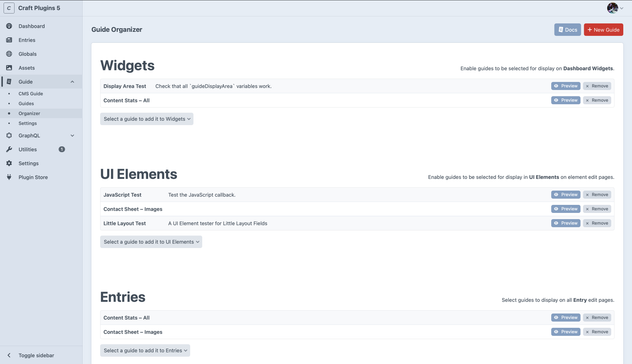Click the Entries newspaper icon in sidebar
This screenshot has height=364, width=632.
click(x=9, y=40)
